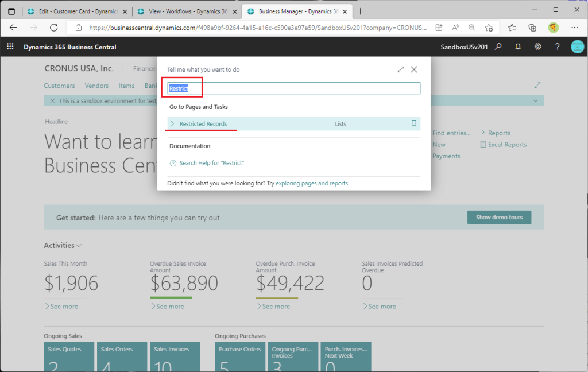Click the zoom out magnifier icon
Screen dimensions: 588x372
(472, 28)
